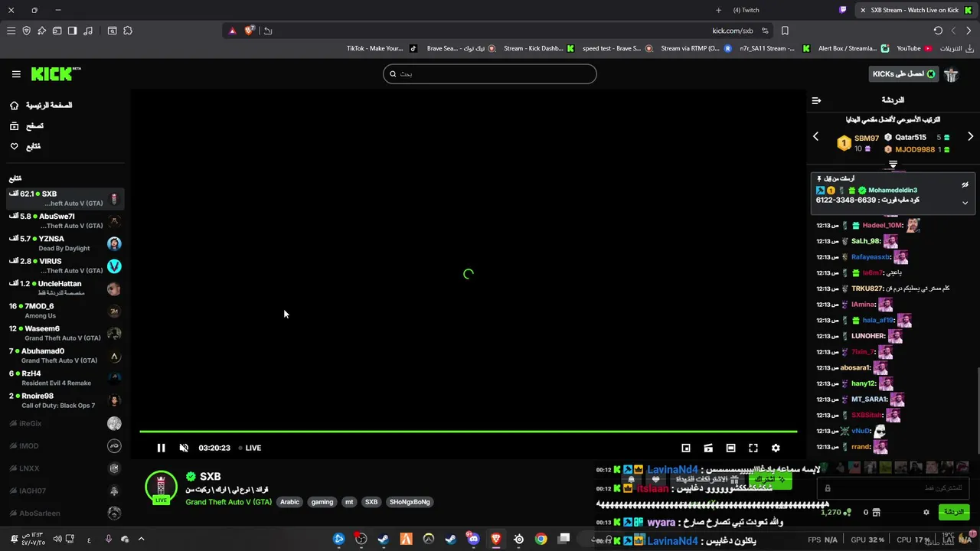980x551 pixels.
Task: Open AbuSwe7l channel in followed list
Action: [64, 221]
